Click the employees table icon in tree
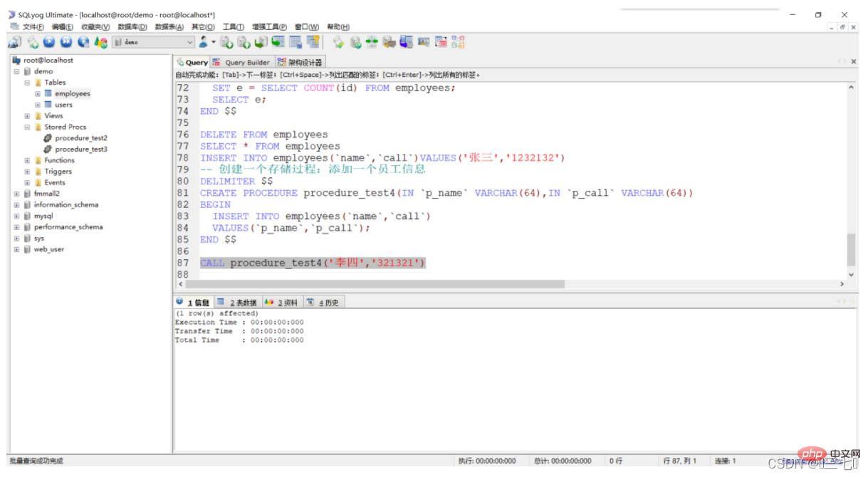 (48, 93)
